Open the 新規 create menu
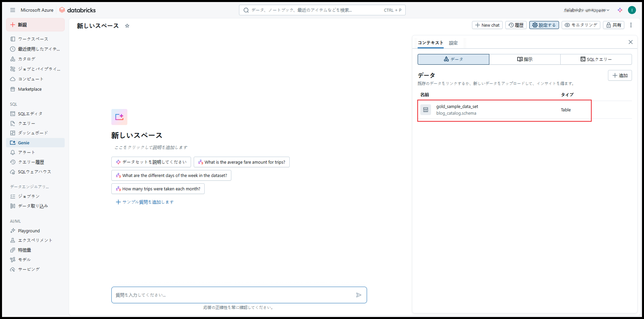The width and height of the screenshot is (644, 319). coord(35,25)
